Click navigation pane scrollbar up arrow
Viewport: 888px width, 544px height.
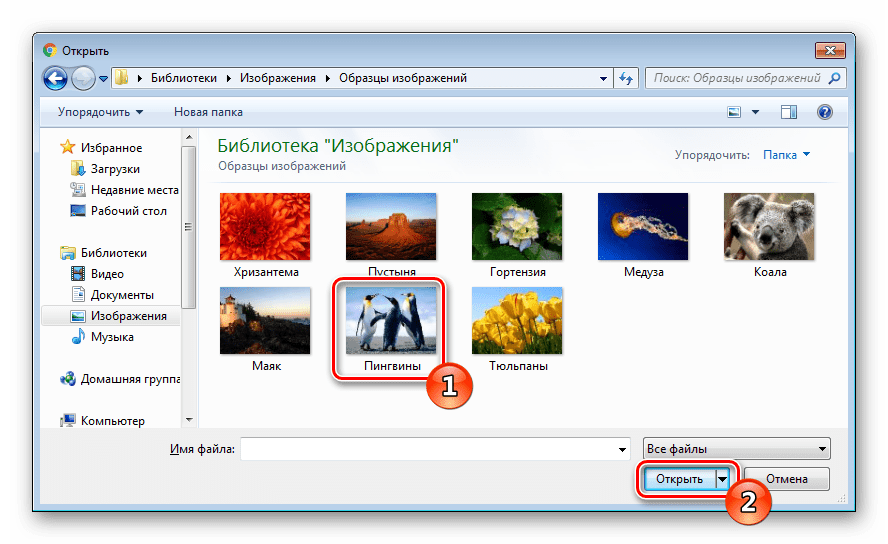point(189,137)
